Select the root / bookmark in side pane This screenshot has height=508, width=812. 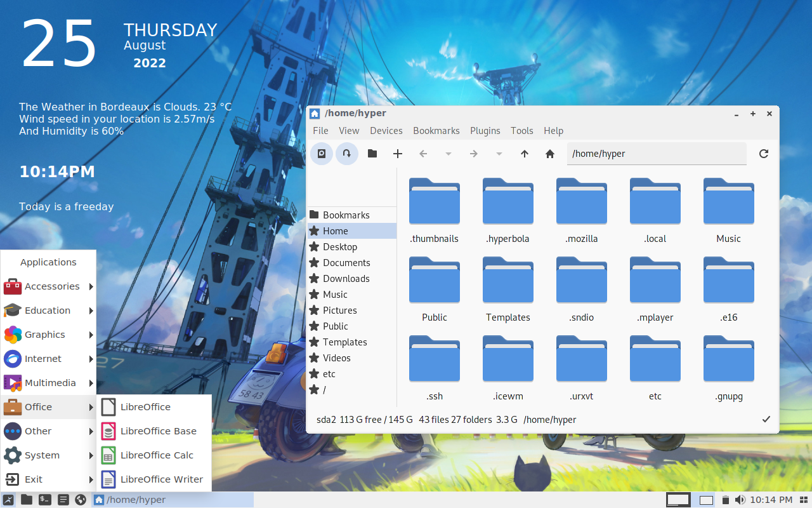352,390
